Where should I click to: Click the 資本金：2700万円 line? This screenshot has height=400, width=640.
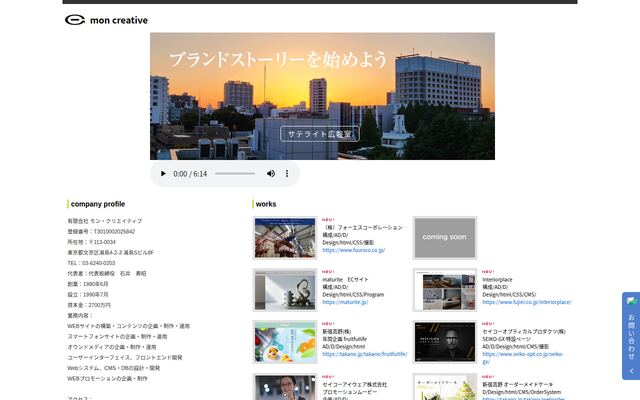[89, 305]
